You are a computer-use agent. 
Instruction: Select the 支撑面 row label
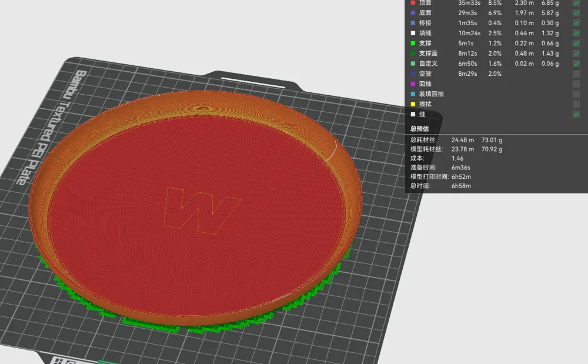pyautogui.click(x=428, y=54)
